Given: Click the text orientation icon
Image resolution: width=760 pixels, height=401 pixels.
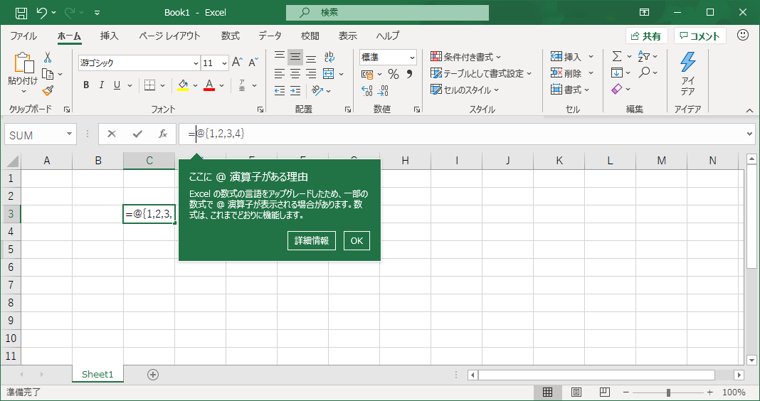Looking at the screenshot, I should click(x=317, y=91).
